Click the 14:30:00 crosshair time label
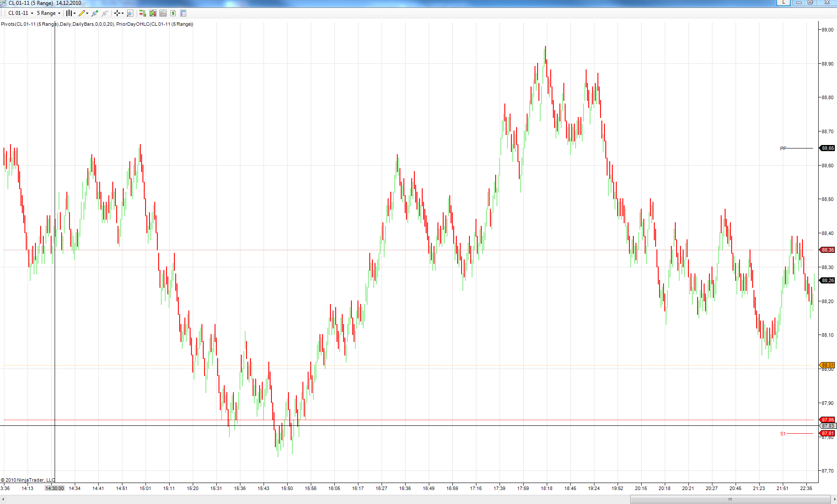This screenshot has width=837, height=504. [x=55, y=488]
